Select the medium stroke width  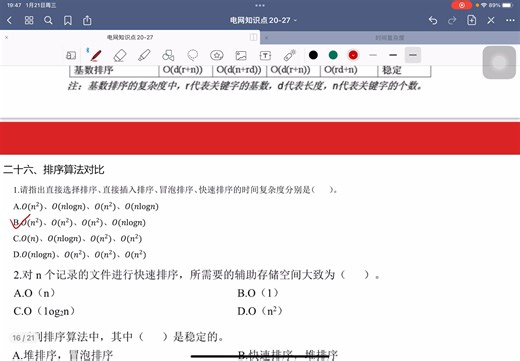tap(393, 55)
